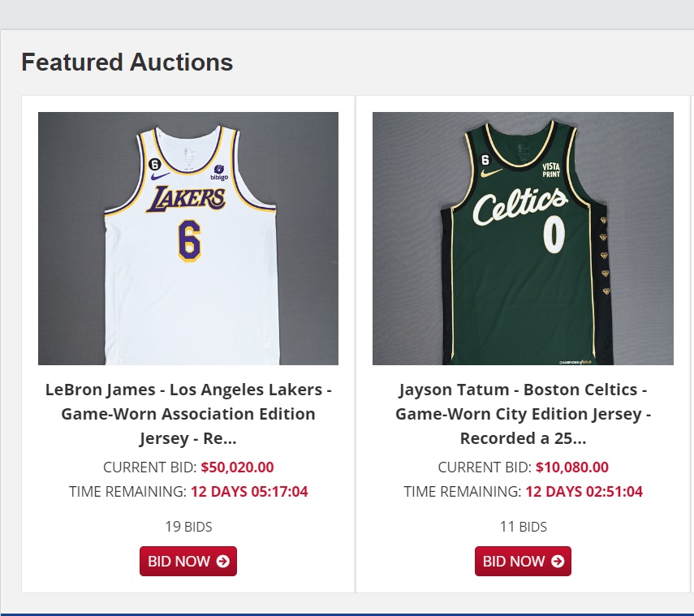Select the 11 Bids count text
This screenshot has width=694, height=616.
click(x=523, y=527)
